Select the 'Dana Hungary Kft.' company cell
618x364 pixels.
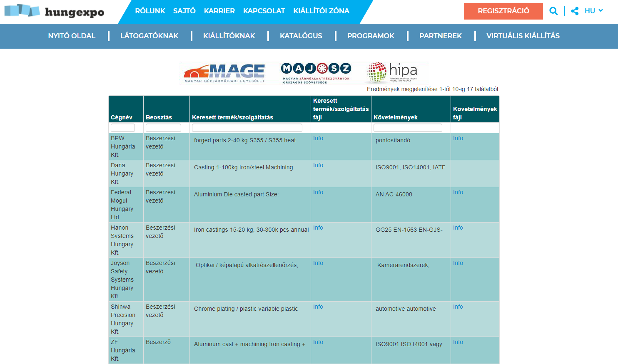pyautogui.click(x=126, y=173)
